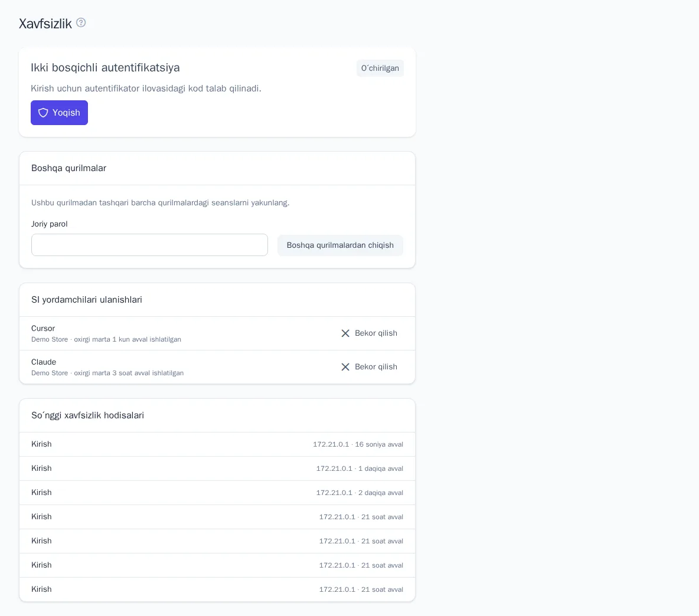Click the X icon in the Cursor row
The width and height of the screenshot is (699, 616).
tap(345, 333)
